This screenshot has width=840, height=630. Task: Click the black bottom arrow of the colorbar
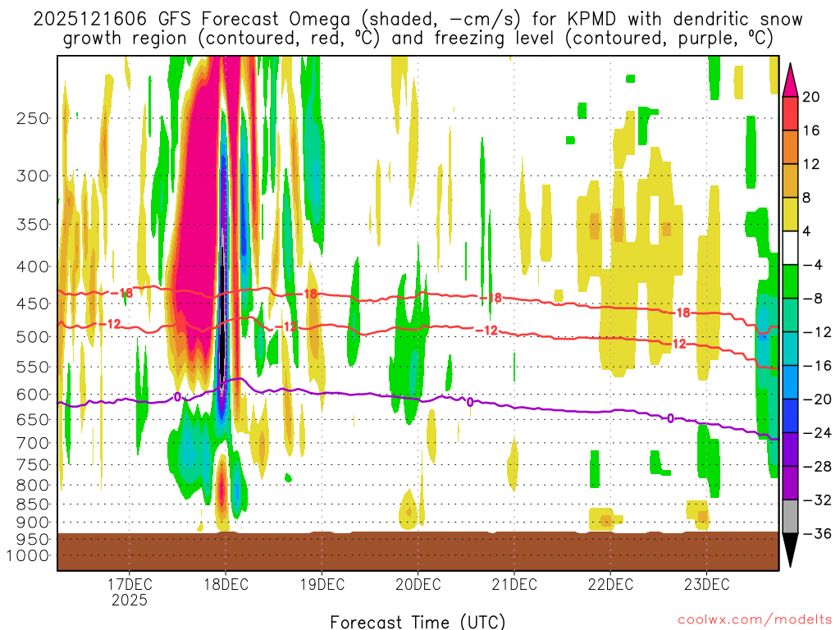[x=790, y=550]
